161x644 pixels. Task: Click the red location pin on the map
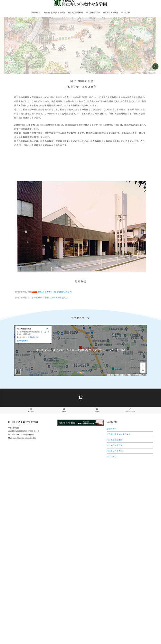[x=80, y=348]
